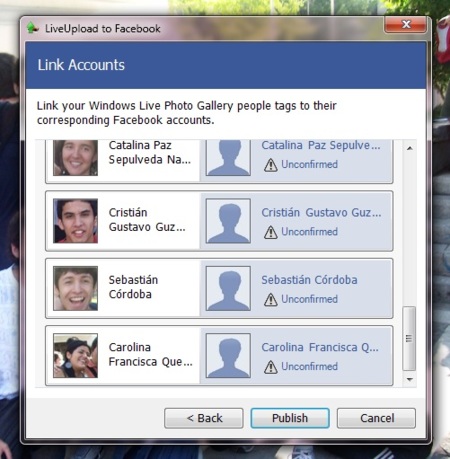Go back with the Back button
Viewport: 450px width, 459px height.
point(204,418)
